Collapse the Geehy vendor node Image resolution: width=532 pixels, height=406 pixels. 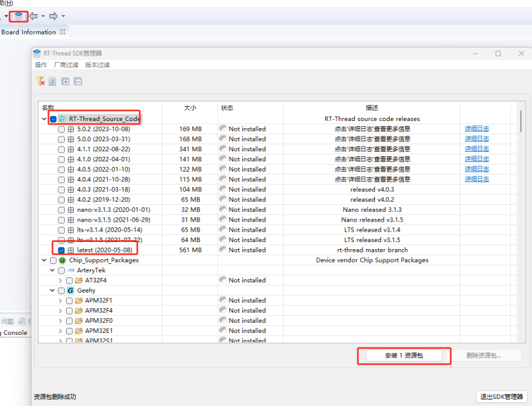pos(53,290)
